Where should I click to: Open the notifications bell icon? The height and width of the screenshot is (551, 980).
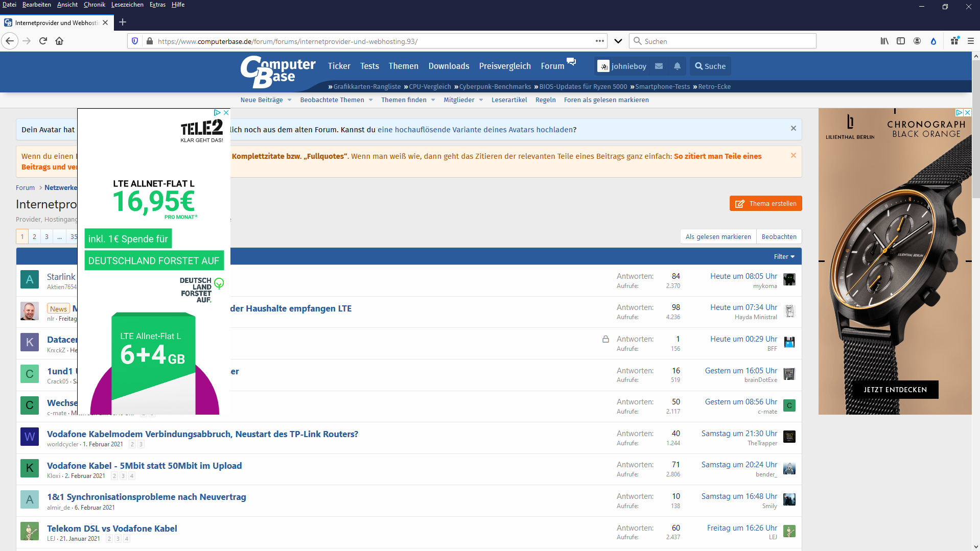pos(677,66)
